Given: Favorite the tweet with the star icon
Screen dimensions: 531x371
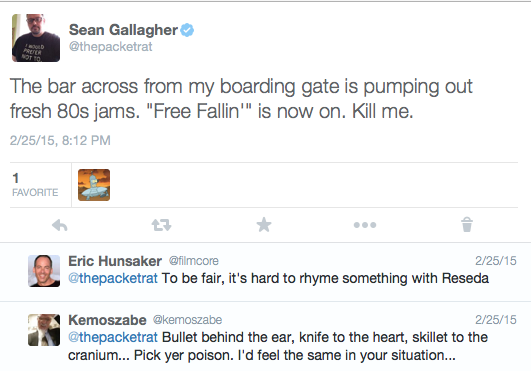Looking at the screenshot, I should tap(264, 225).
